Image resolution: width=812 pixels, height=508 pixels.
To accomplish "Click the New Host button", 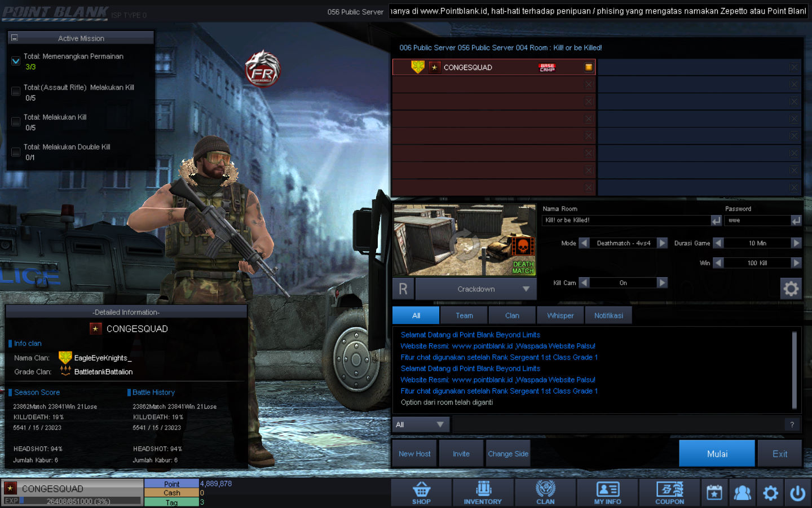I will tap(414, 453).
